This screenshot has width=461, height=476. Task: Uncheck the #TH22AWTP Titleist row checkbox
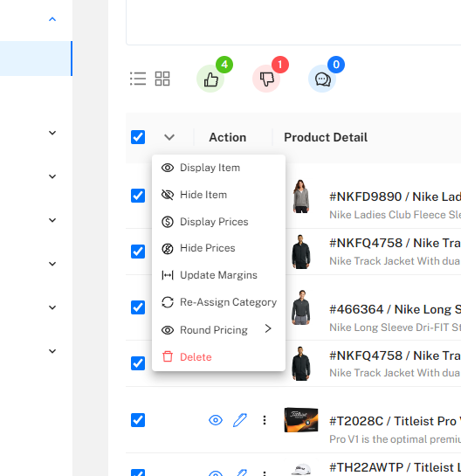138,473
